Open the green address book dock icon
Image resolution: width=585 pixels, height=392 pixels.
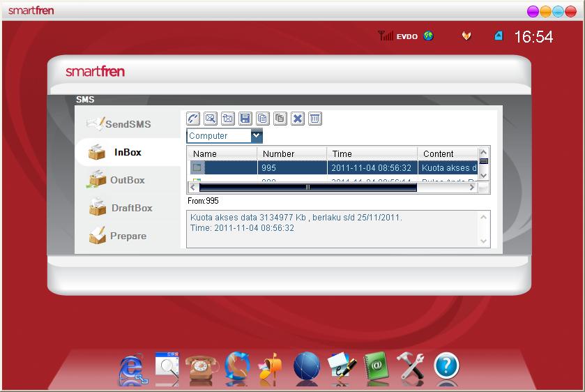(x=377, y=367)
